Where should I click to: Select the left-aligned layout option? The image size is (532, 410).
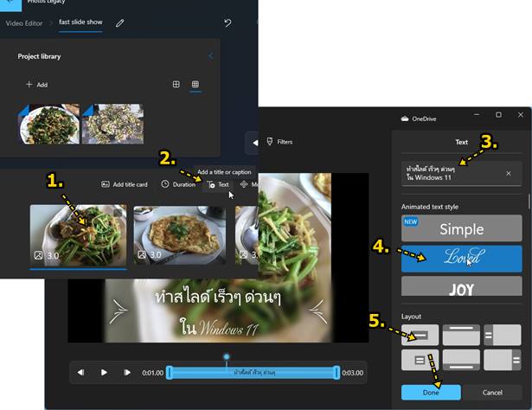(503, 335)
